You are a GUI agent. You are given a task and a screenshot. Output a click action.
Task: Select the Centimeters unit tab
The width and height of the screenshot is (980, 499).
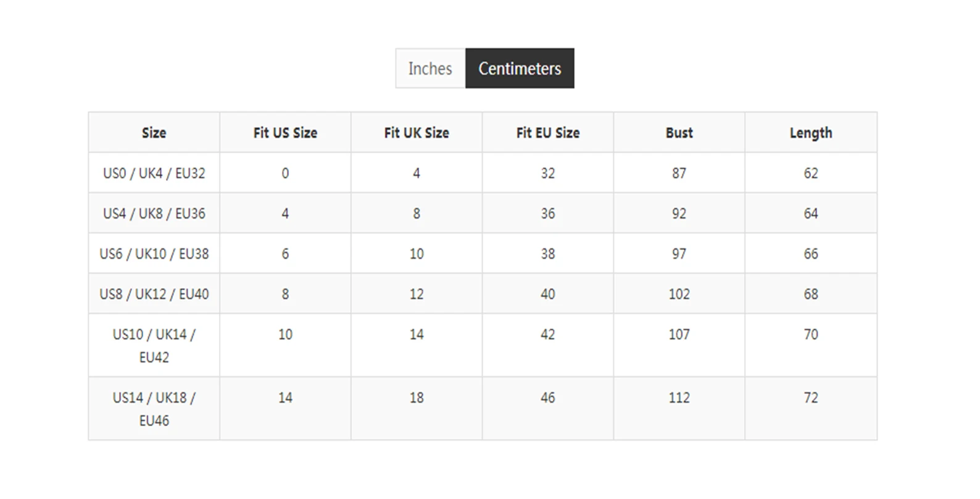point(520,69)
